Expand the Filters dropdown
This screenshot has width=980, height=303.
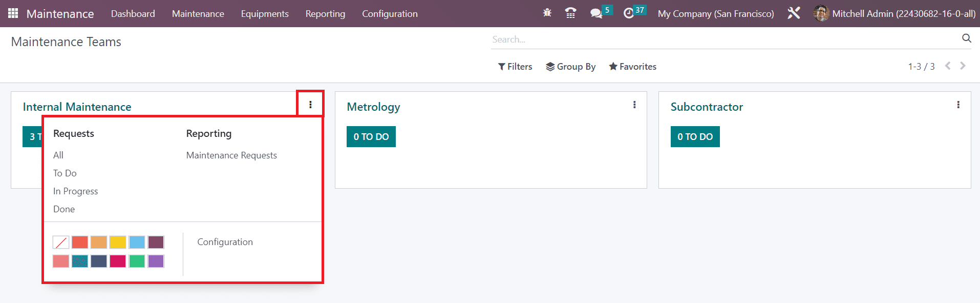click(x=515, y=67)
